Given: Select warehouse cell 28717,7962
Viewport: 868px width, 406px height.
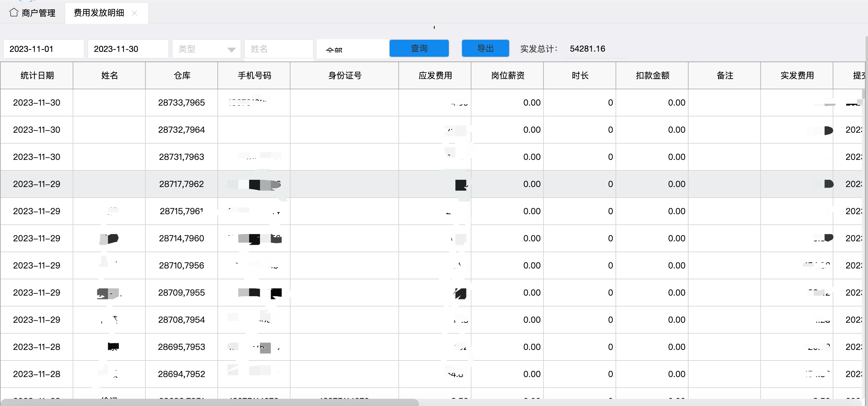Looking at the screenshot, I should pyautogui.click(x=182, y=184).
